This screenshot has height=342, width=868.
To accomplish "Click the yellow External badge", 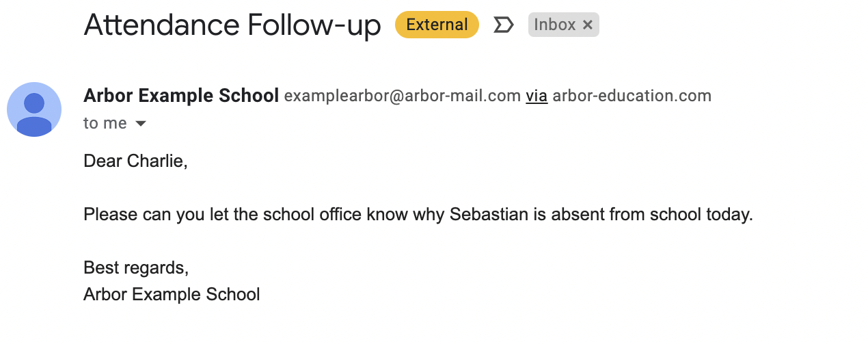I will tap(437, 25).
